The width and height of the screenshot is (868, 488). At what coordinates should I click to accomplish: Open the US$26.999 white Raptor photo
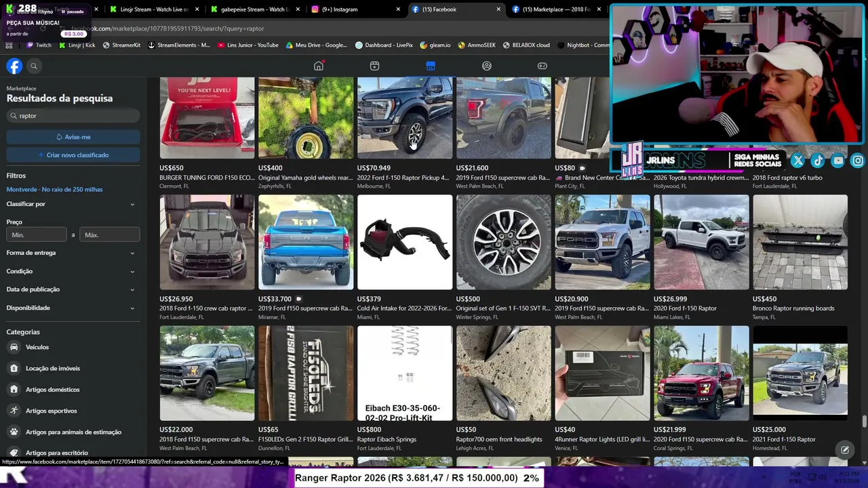click(x=701, y=242)
